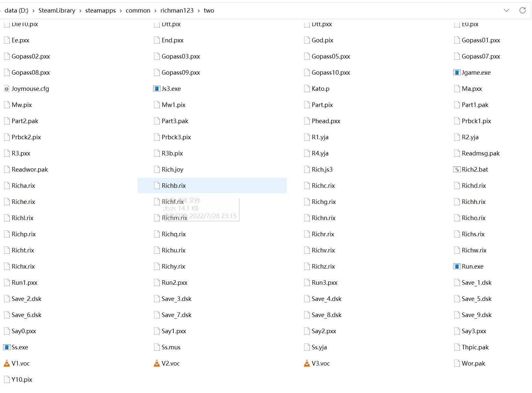The width and height of the screenshot is (532, 393).
Task: Click the Jgame.exe application icon
Action: (x=457, y=72)
